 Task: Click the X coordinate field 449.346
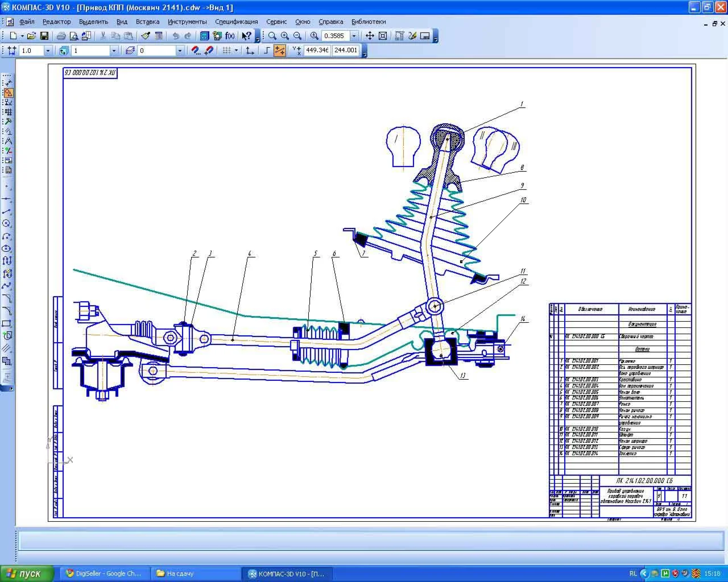317,51
